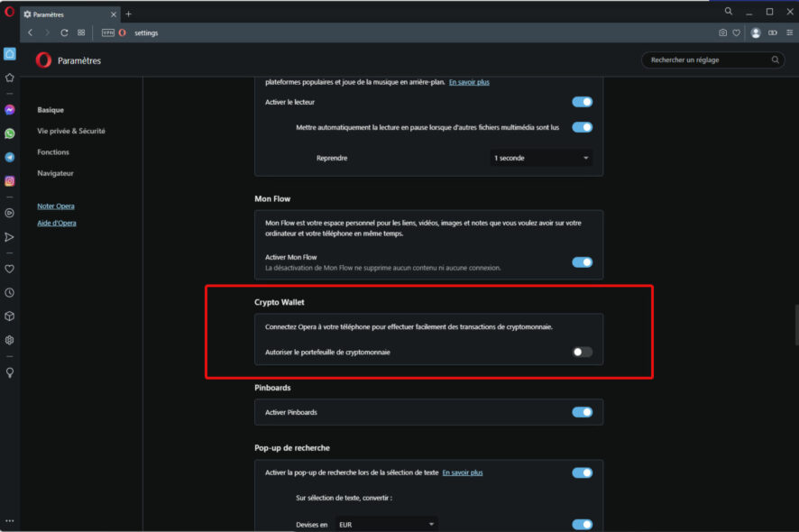Click the Reprendre label
Image resolution: width=799 pixels, height=532 pixels.
[332, 158]
